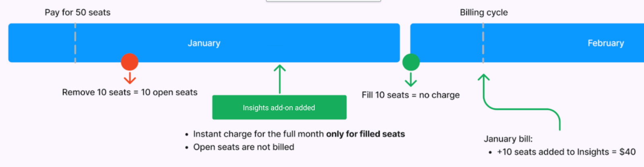This screenshot has width=644, height=167.
Task: Click the only for filled seats bold text
Action: pyautogui.click(x=365, y=134)
